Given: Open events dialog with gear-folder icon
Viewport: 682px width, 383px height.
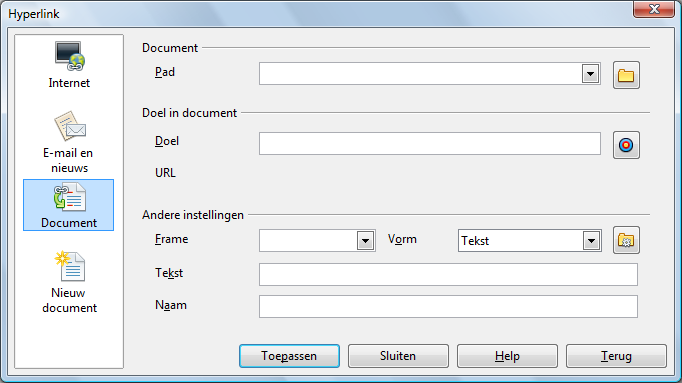Looking at the screenshot, I should tap(626, 240).
